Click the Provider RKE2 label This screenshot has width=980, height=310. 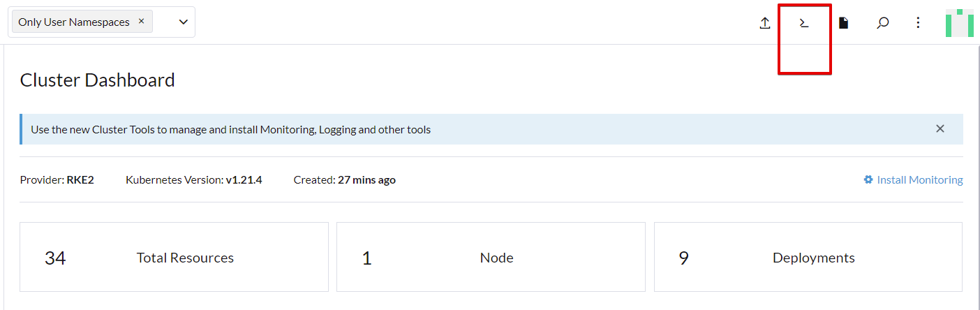[57, 179]
